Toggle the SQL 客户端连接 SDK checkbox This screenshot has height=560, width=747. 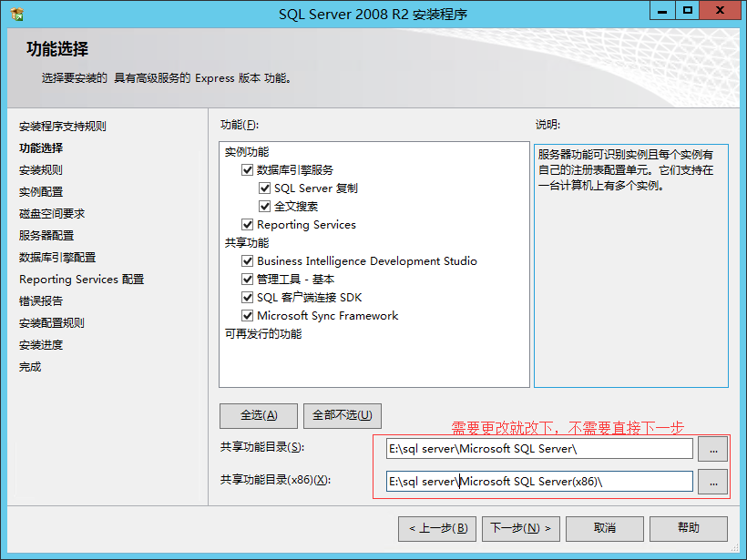point(247,298)
